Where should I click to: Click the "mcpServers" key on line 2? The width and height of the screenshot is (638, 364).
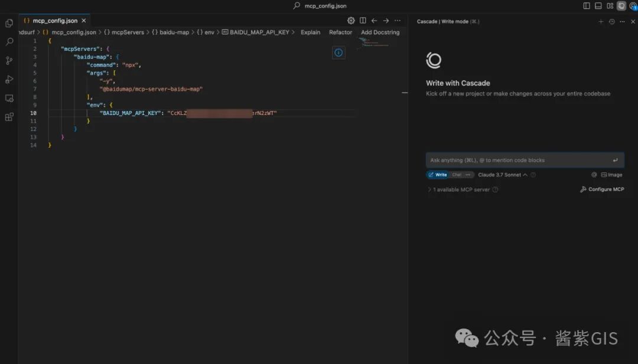coord(82,49)
